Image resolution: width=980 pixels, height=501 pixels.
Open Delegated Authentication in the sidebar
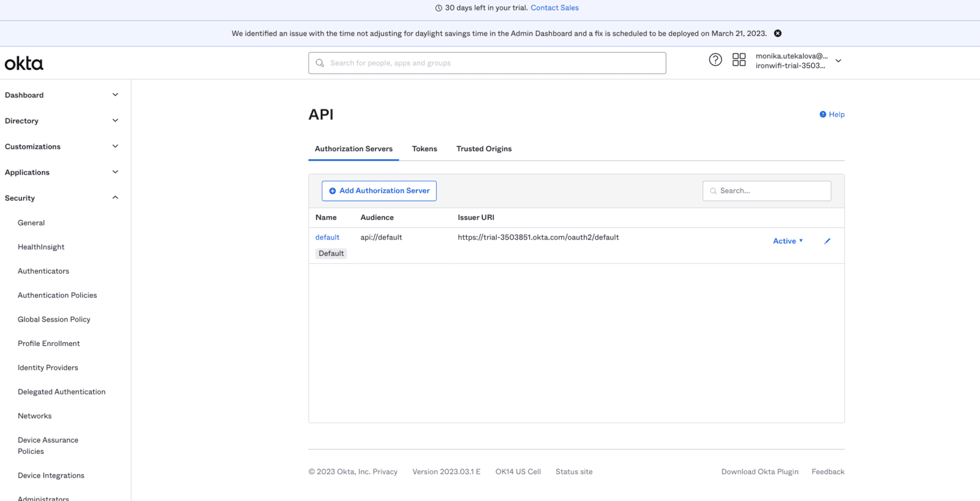(x=61, y=392)
